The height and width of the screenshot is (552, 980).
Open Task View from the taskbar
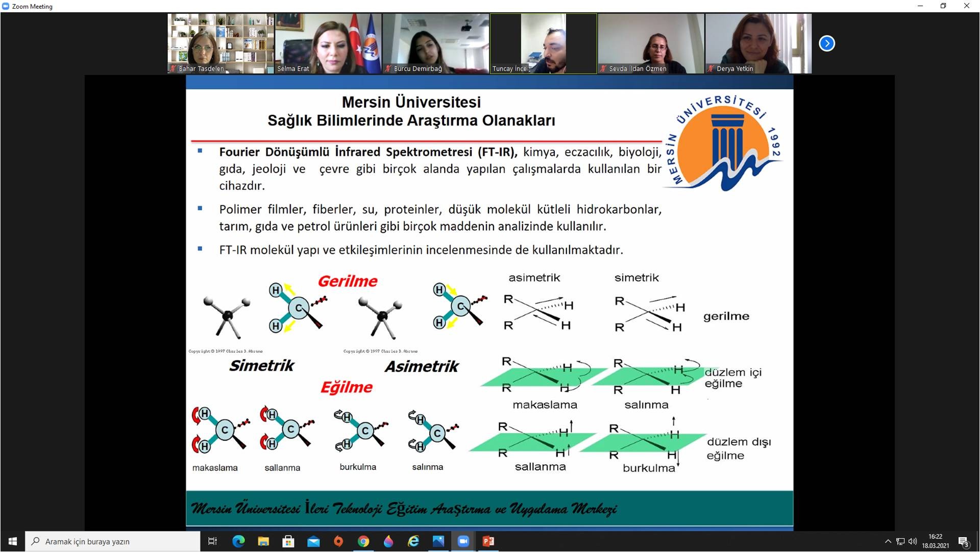[213, 541]
